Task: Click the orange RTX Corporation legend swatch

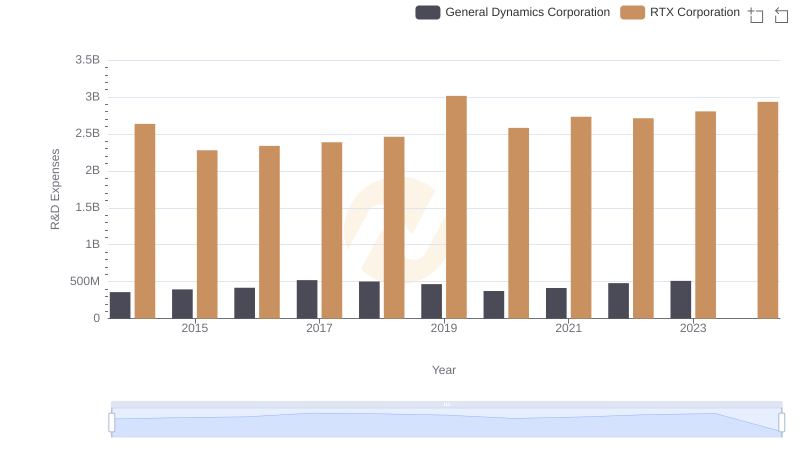Action: [x=633, y=12]
